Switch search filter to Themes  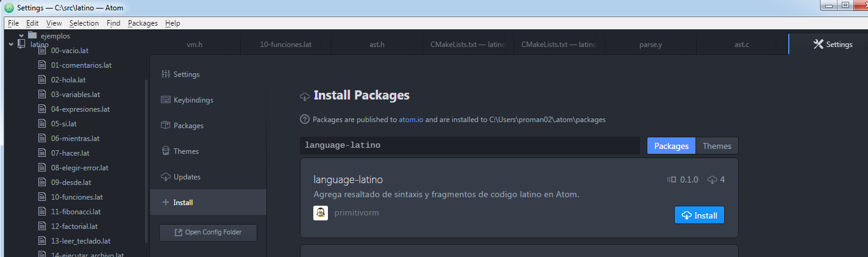[x=717, y=146]
